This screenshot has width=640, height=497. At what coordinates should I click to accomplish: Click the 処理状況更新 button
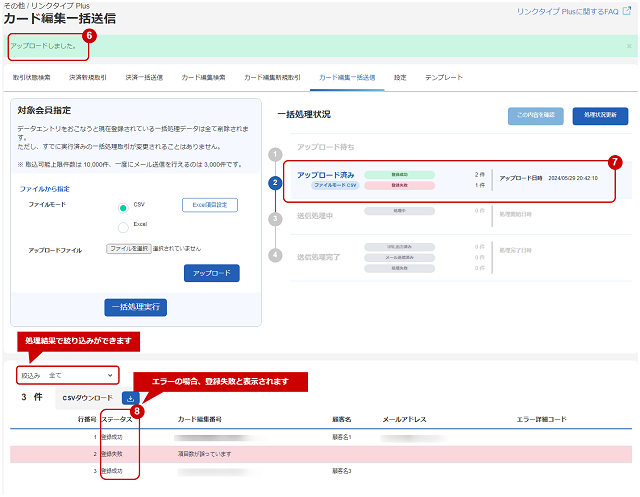600,116
